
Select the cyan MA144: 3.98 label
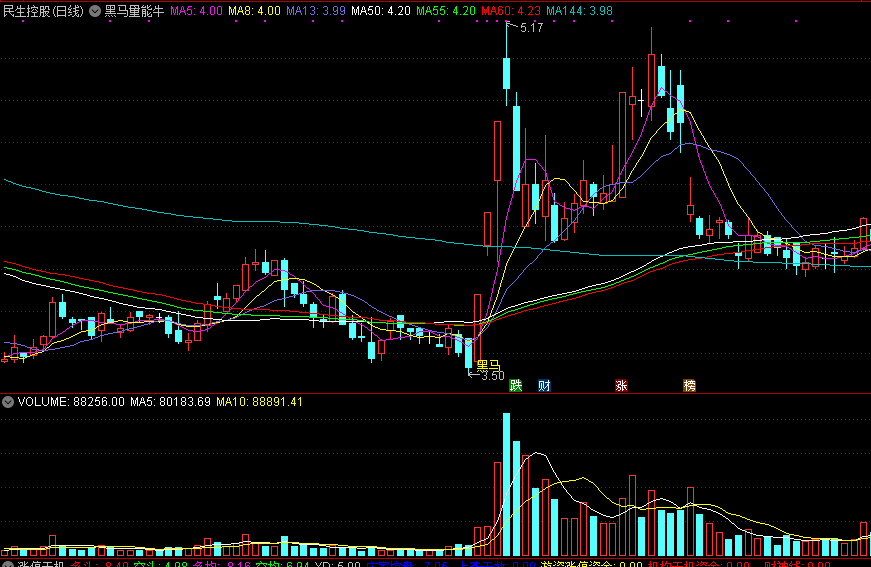coord(579,11)
